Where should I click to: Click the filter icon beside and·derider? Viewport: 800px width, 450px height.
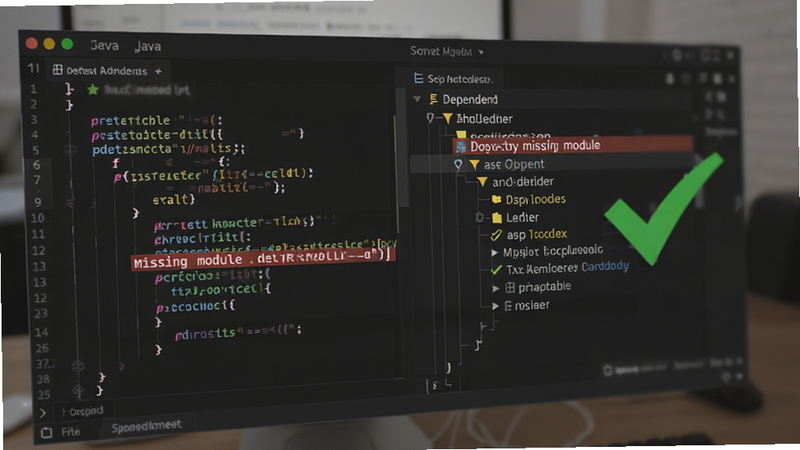[482, 182]
